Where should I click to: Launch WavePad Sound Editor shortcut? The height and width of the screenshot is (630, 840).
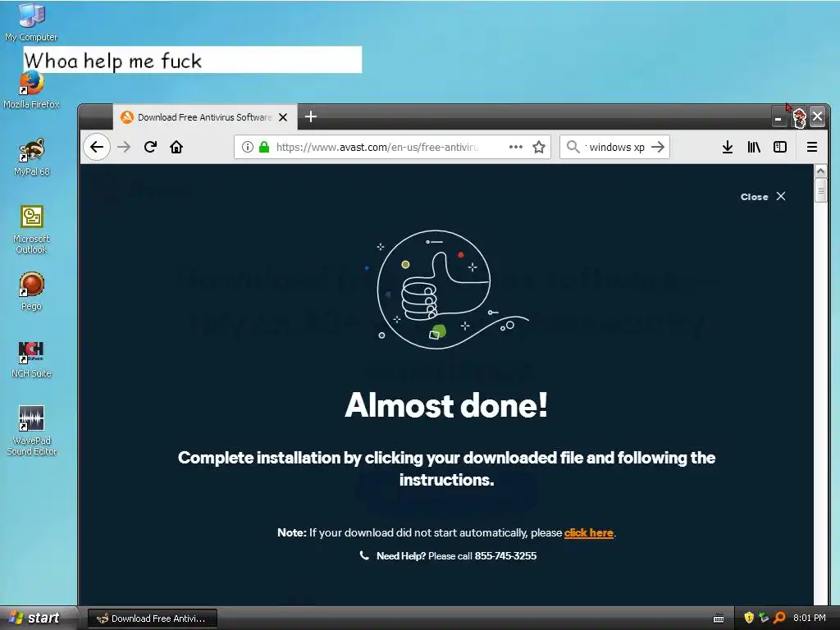[x=31, y=430]
